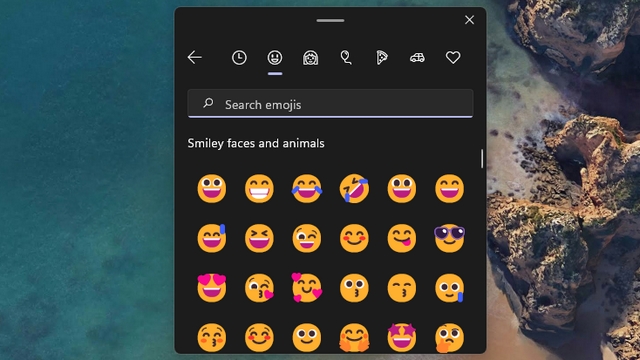Go back using the left arrow

(195, 58)
